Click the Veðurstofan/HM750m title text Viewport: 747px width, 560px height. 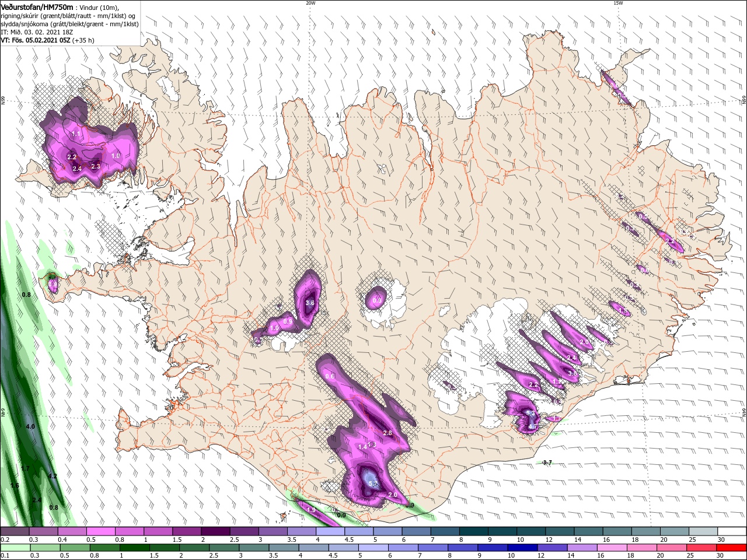pyautogui.click(x=37, y=7)
